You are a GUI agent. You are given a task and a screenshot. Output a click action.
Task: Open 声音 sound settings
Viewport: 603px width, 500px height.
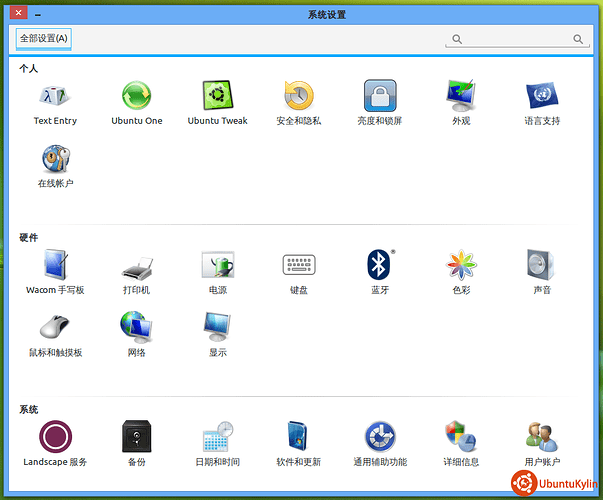pyautogui.click(x=541, y=266)
